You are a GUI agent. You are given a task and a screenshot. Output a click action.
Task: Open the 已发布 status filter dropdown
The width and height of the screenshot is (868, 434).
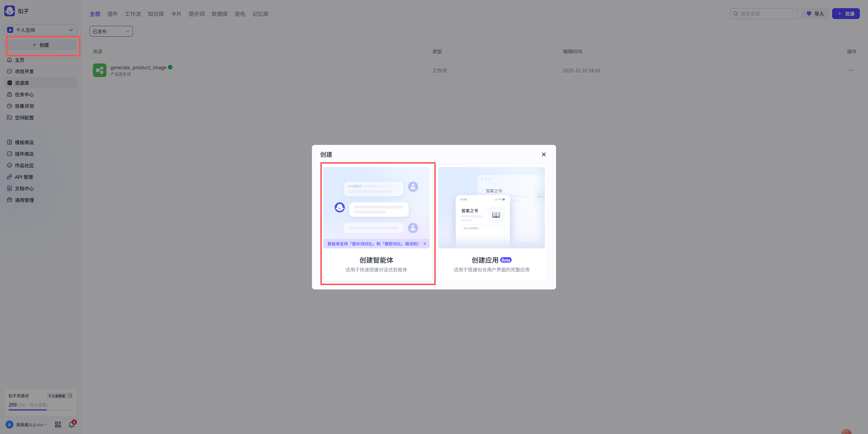(111, 31)
